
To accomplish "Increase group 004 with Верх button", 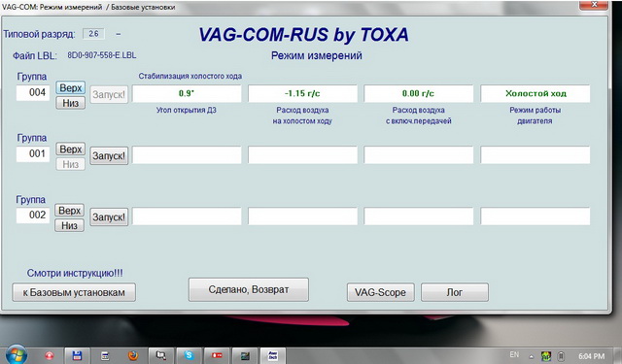I will point(71,87).
